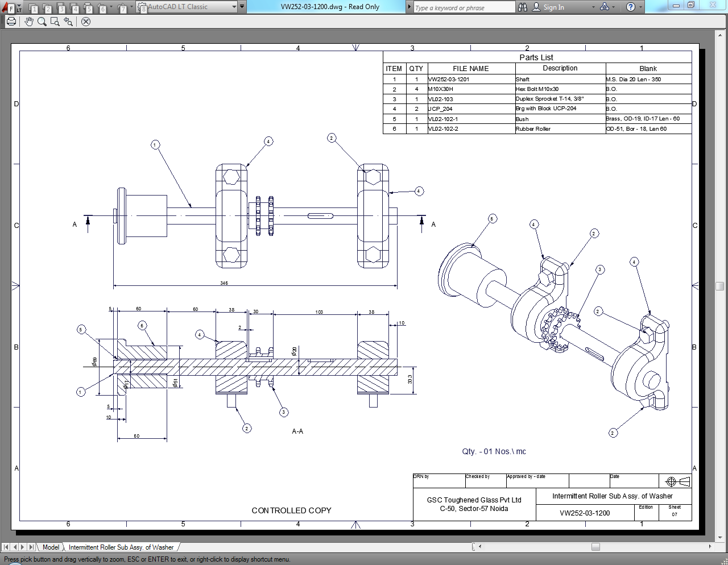Choose the Zoom Window tool
This screenshot has width=728, height=565.
click(x=55, y=22)
